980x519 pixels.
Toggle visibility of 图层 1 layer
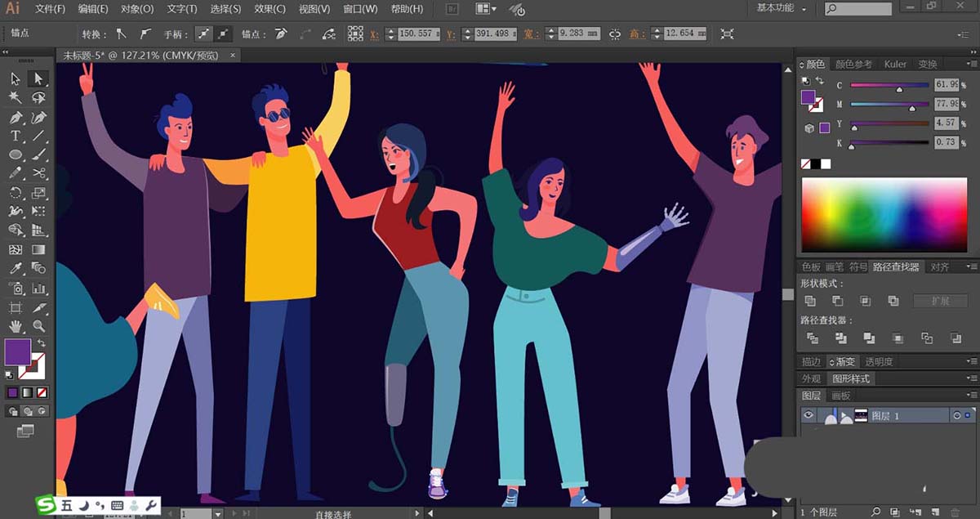click(808, 415)
